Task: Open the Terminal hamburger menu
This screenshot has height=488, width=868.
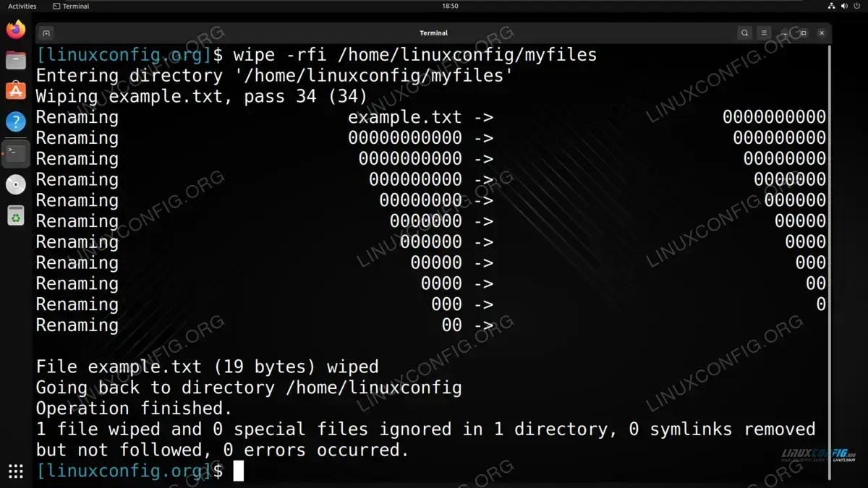Action: pyautogui.click(x=763, y=33)
